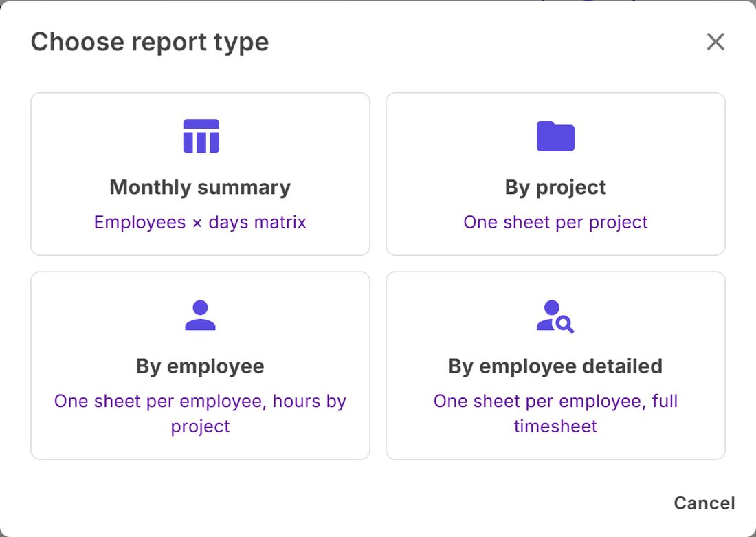
Task: Choose the By project title
Action: click(x=555, y=187)
